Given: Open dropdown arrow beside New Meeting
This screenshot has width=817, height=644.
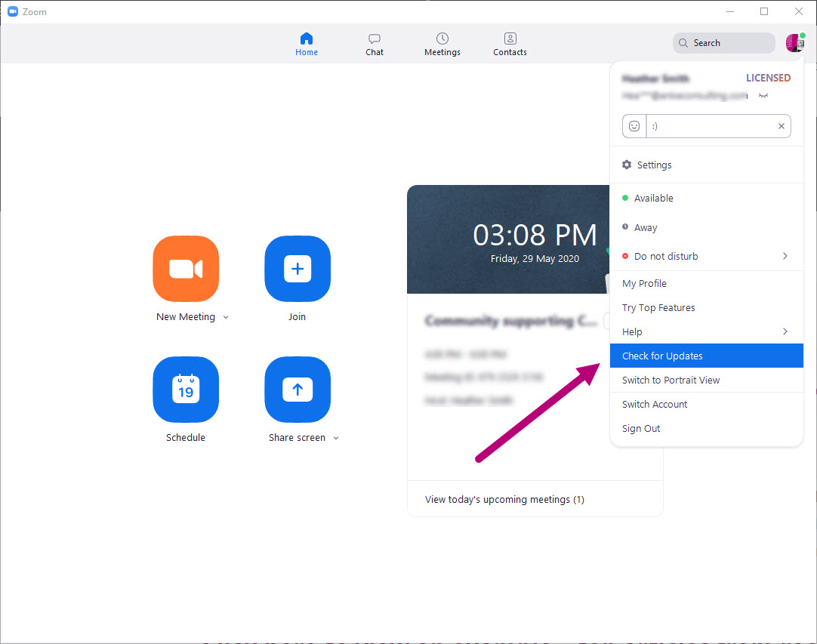Looking at the screenshot, I should pos(226,318).
